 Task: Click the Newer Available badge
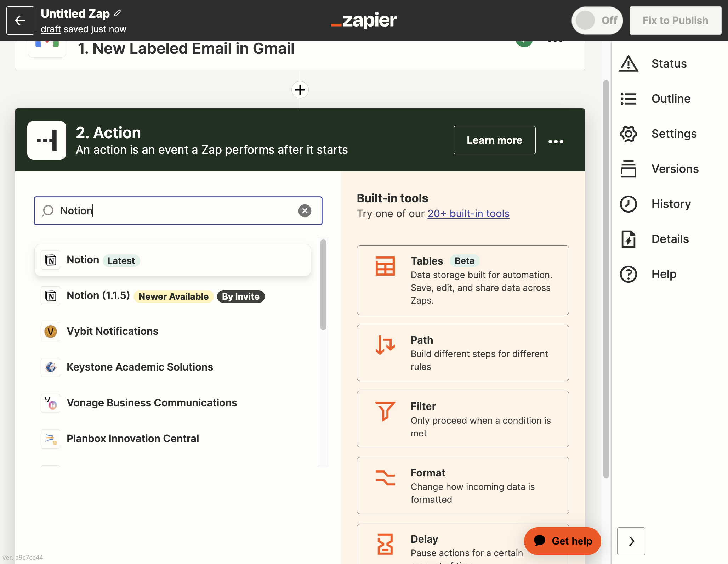174,297
